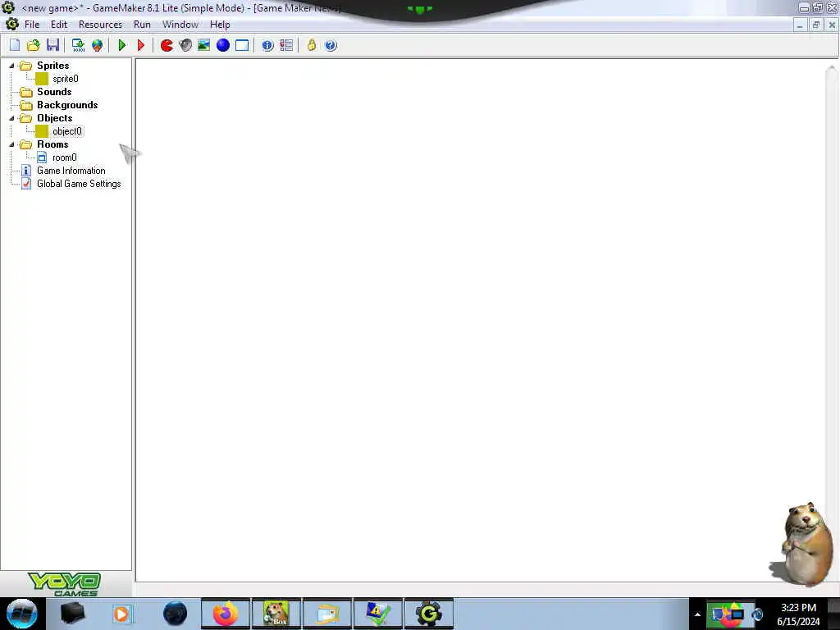Create an object with blue ball

223,46
